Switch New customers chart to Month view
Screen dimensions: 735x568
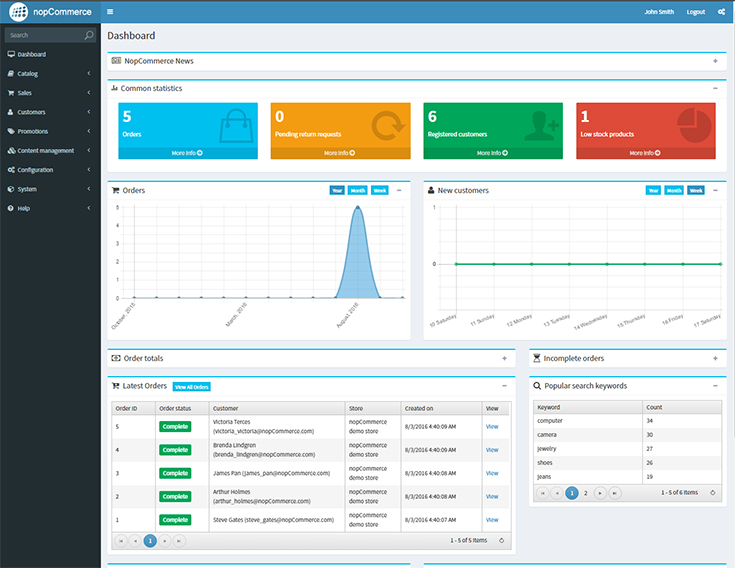[x=674, y=190]
